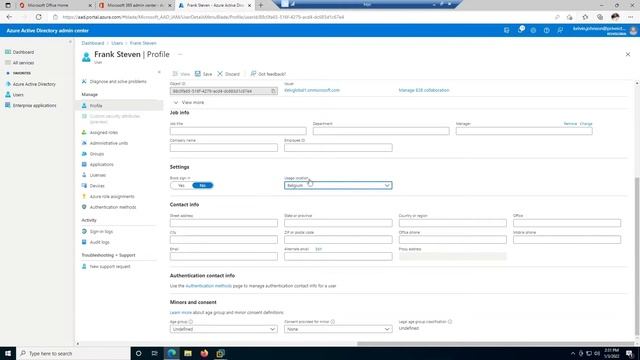Click the horizontal scrollbar at page bottom
Image resolution: width=640 pixels, height=360 pixels.
495,343
